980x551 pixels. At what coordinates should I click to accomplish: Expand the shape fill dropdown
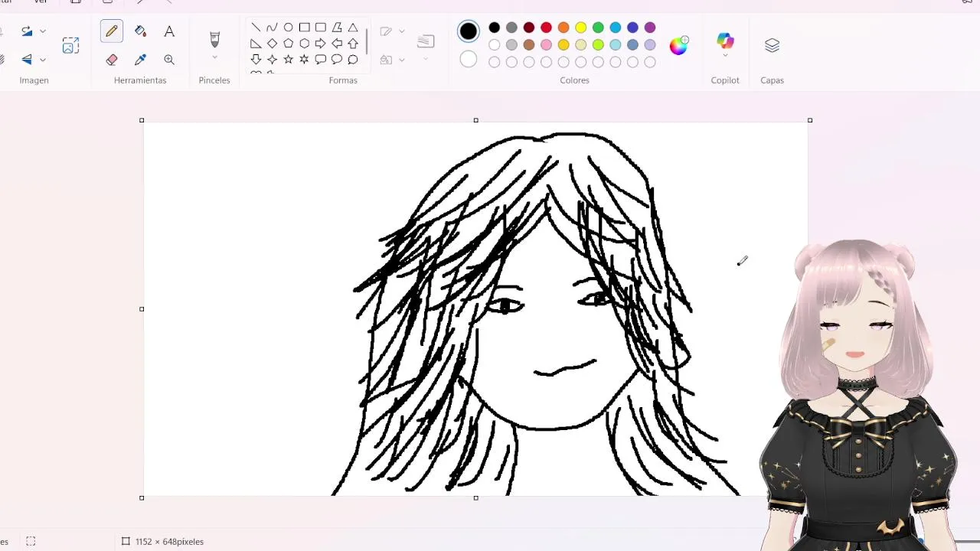click(x=401, y=60)
